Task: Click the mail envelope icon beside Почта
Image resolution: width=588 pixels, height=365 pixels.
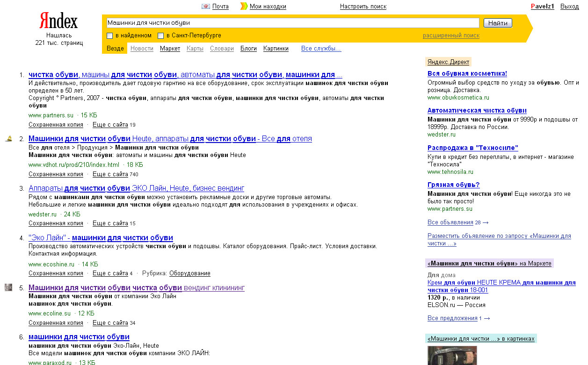Action: pyautogui.click(x=206, y=7)
